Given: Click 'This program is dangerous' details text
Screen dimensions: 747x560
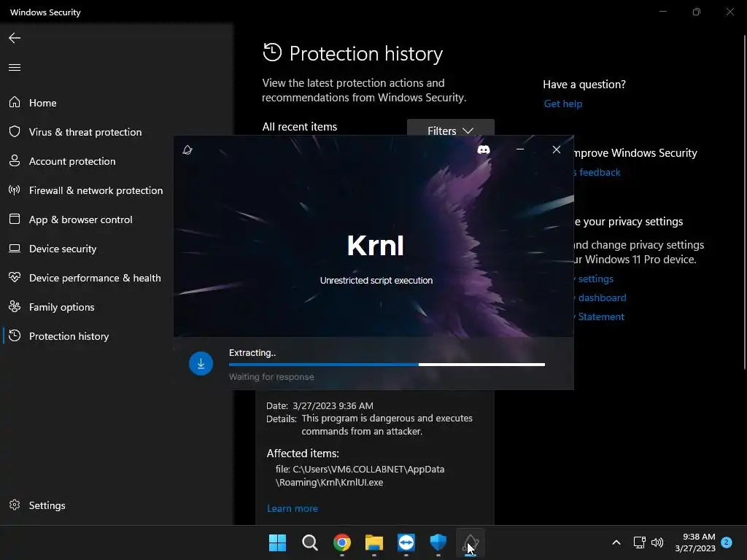Looking at the screenshot, I should tap(387, 424).
